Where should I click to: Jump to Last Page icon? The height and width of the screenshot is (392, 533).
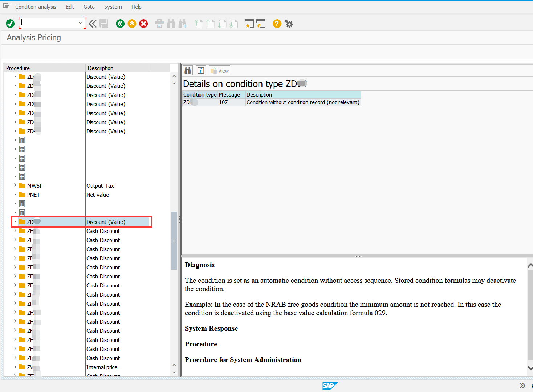234,24
